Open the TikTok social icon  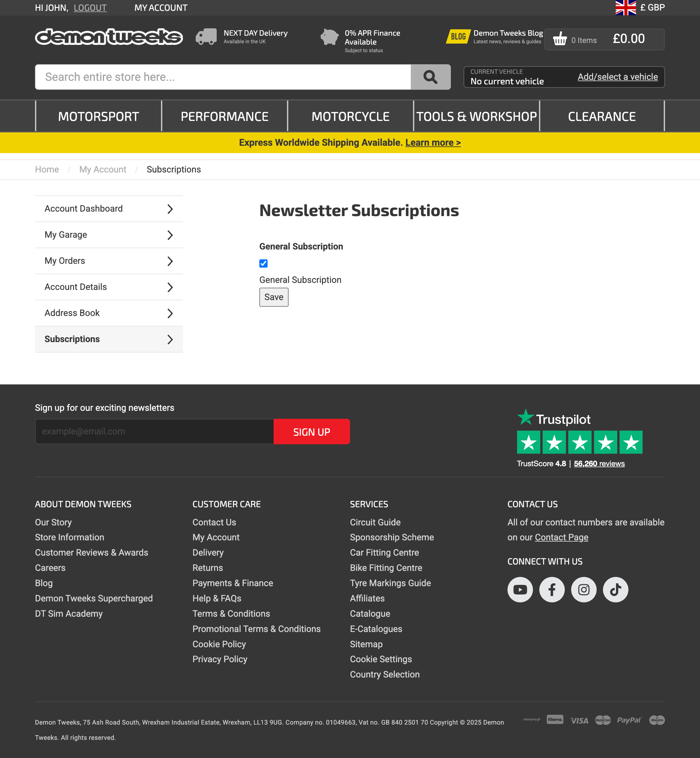(615, 589)
